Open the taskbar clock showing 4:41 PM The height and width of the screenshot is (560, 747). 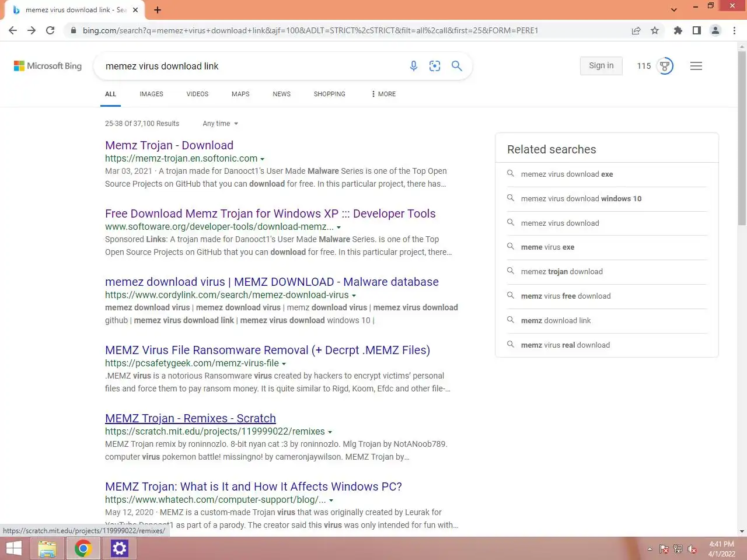click(721, 549)
